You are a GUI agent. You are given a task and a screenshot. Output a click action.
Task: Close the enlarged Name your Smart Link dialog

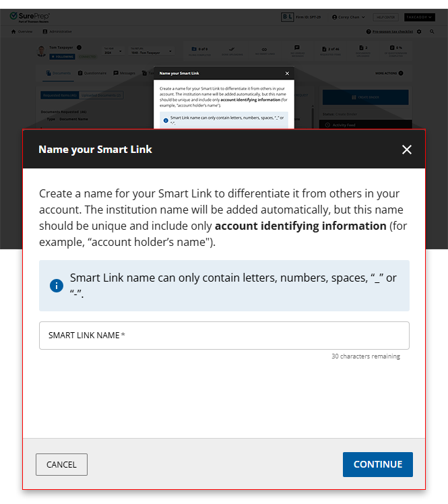[406, 150]
